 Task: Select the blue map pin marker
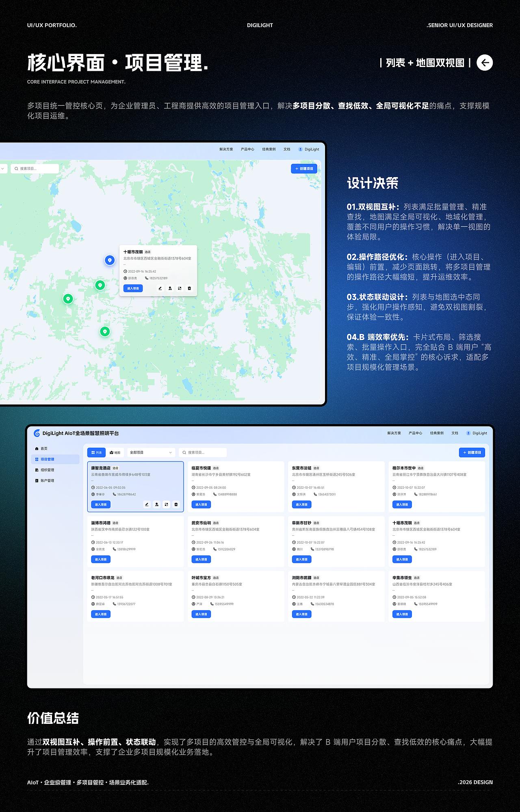click(x=110, y=260)
